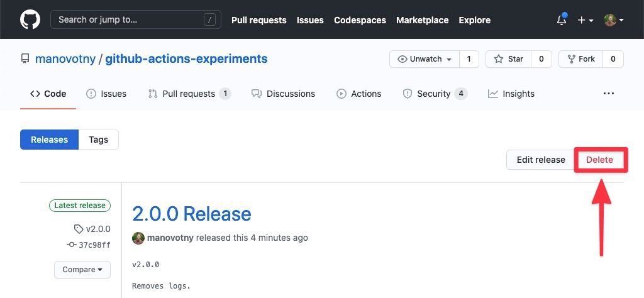Open the Discussions tab
The height and width of the screenshot is (298, 644).
[x=284, y=94]
